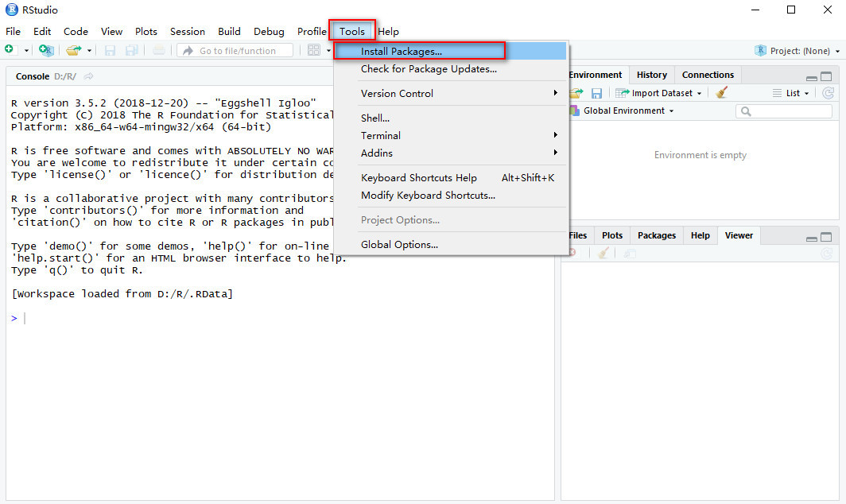Choose Global Options... in Tools menu
846x504 pixels.
399,244
